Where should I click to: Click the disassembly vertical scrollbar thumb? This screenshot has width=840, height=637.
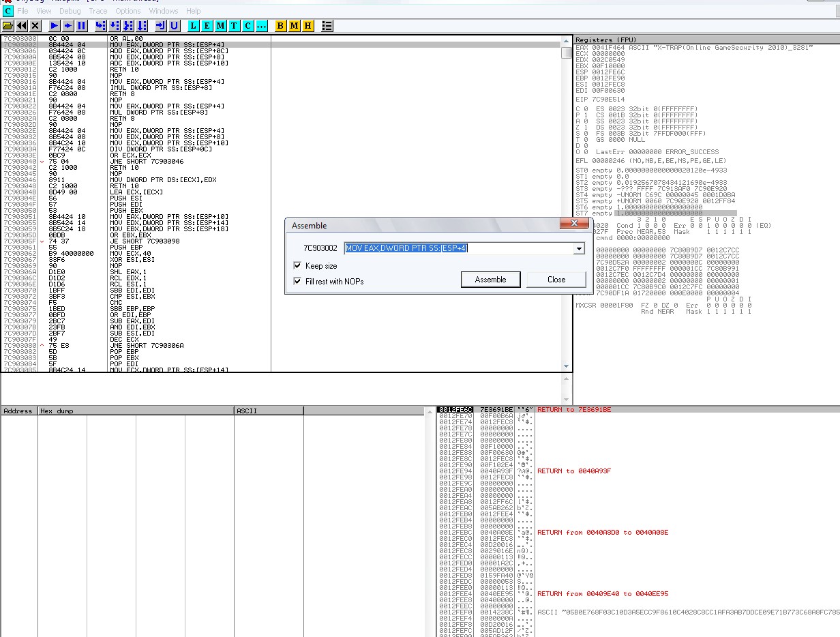click(x=566, y=53)
